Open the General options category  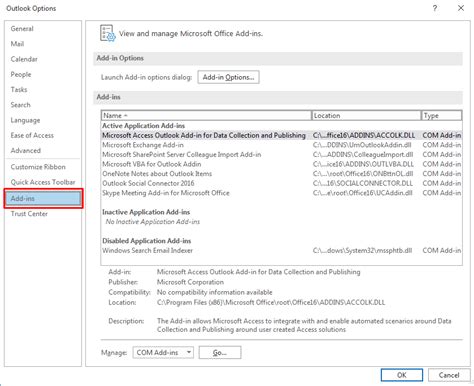click(22, 29)
